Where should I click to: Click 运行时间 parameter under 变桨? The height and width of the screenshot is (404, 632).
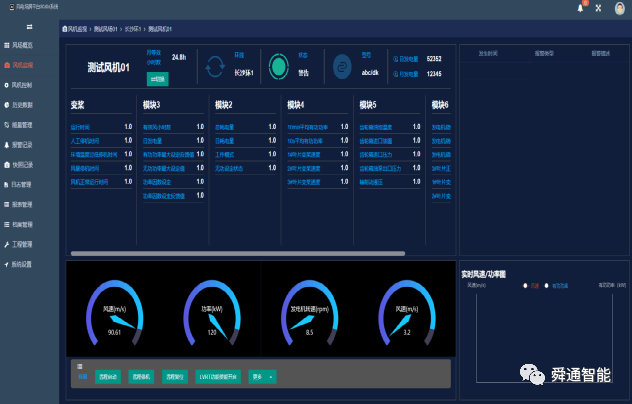[x=80, y=127]
